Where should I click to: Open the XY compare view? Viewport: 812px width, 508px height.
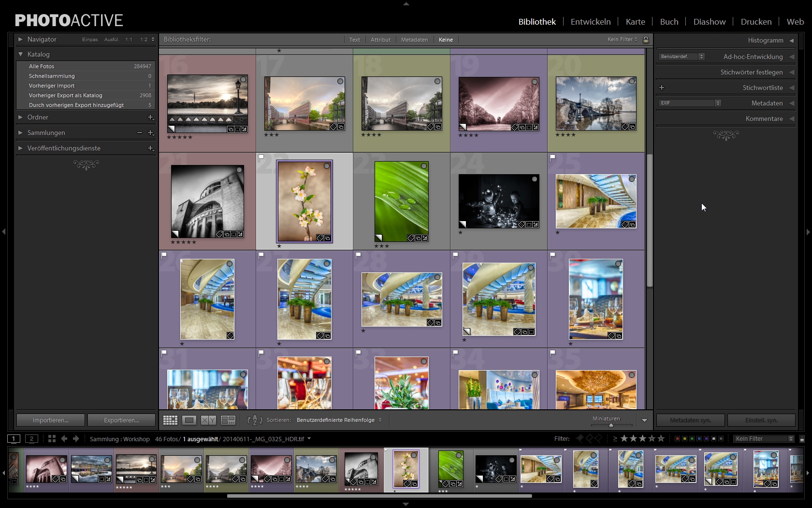coord(208,420)
